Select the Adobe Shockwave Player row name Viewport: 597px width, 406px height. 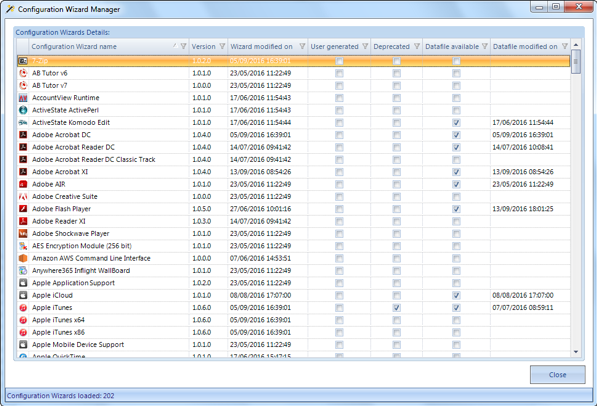coord(70,233)
